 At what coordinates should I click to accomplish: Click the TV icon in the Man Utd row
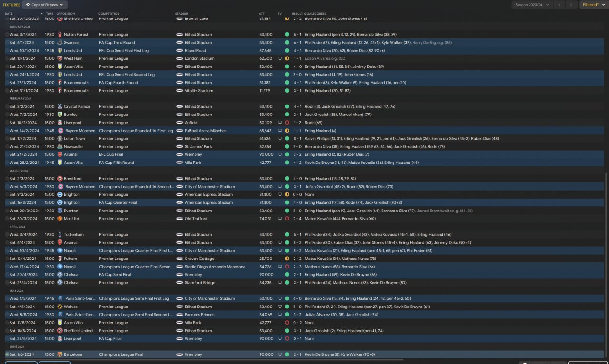(280, 219)
